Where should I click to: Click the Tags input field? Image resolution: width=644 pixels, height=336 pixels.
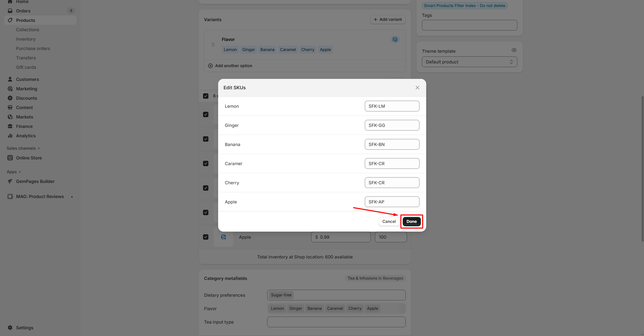(x=469, y=25)
